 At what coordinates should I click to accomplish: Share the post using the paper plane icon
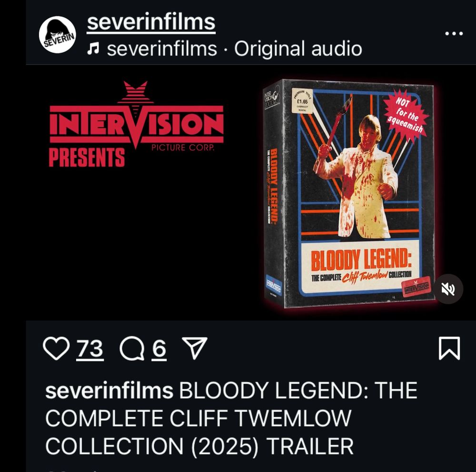pos(194,348)
